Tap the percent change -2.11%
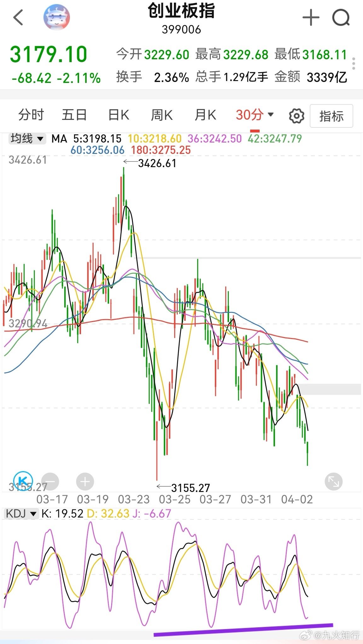The image size is (363, 644). [x=79, y=78]
